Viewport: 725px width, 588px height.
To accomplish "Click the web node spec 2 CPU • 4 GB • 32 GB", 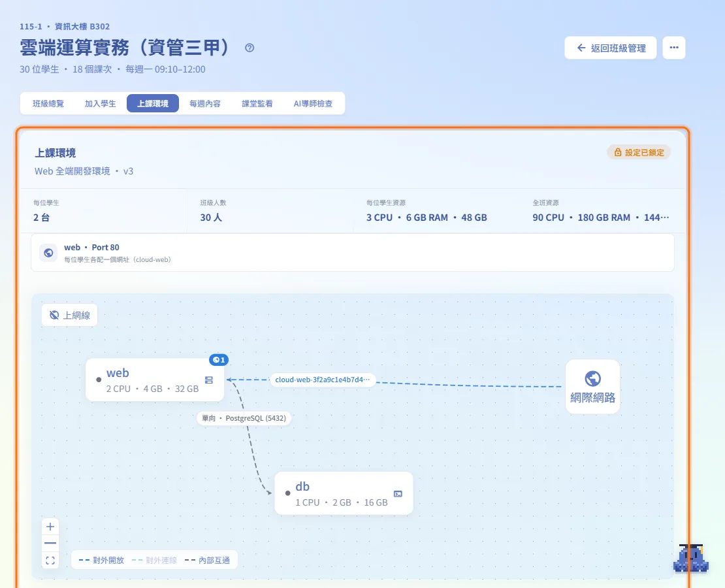I will pos(152,389).
